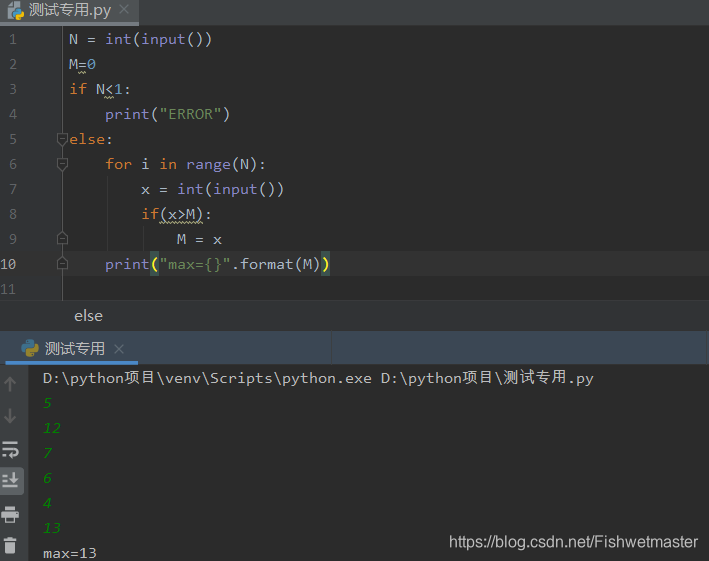This screenshot has width=709, height=561.
Task: Click the text N = int(input())
Action: (x=140, y=39)
